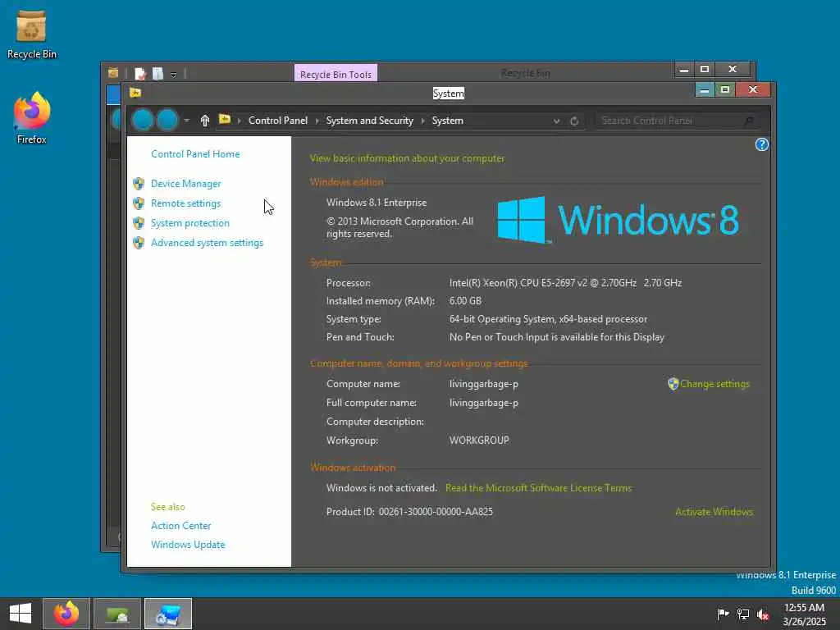
Task: Click the New folder quick access icon
Action: tap(157, 73)
